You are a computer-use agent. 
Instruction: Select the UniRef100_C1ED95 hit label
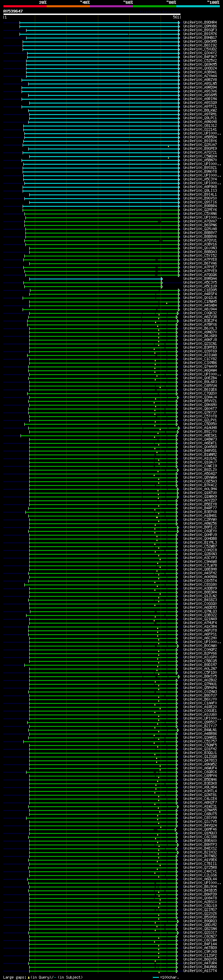click(x=200, y=290)
